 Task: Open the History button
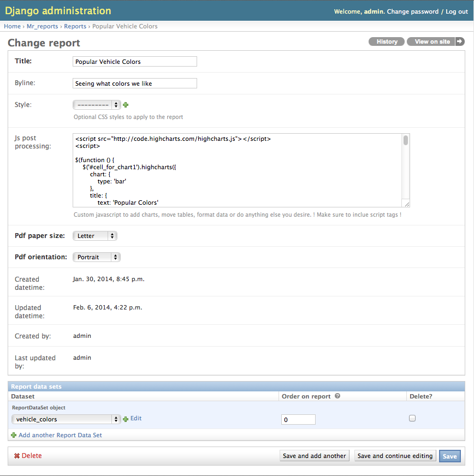387,41
